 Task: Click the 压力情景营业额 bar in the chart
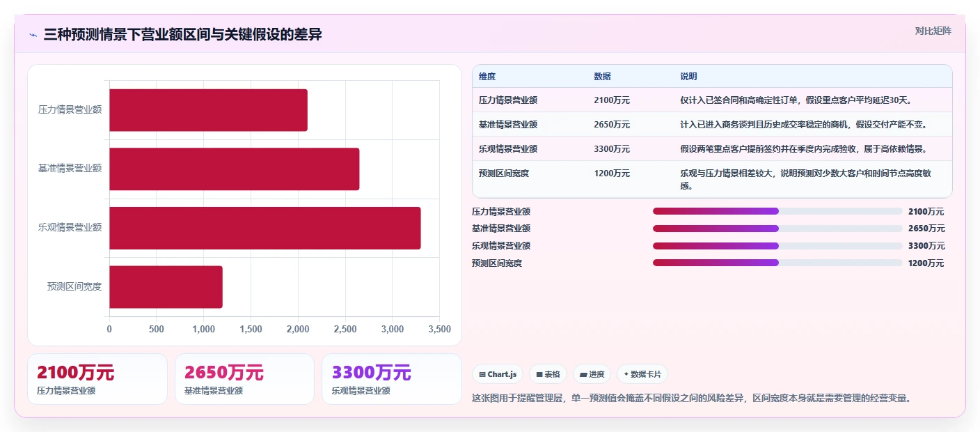click(x=208, y=110)
